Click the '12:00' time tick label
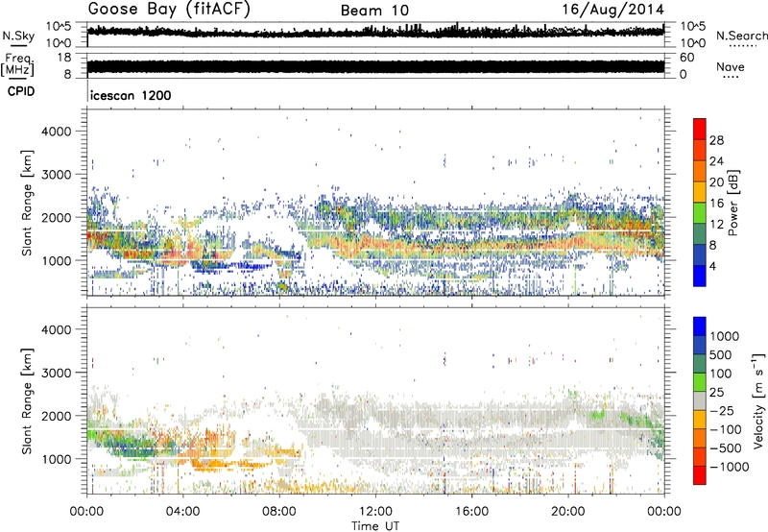The image size is (768, 532). [x=375, y=512]
